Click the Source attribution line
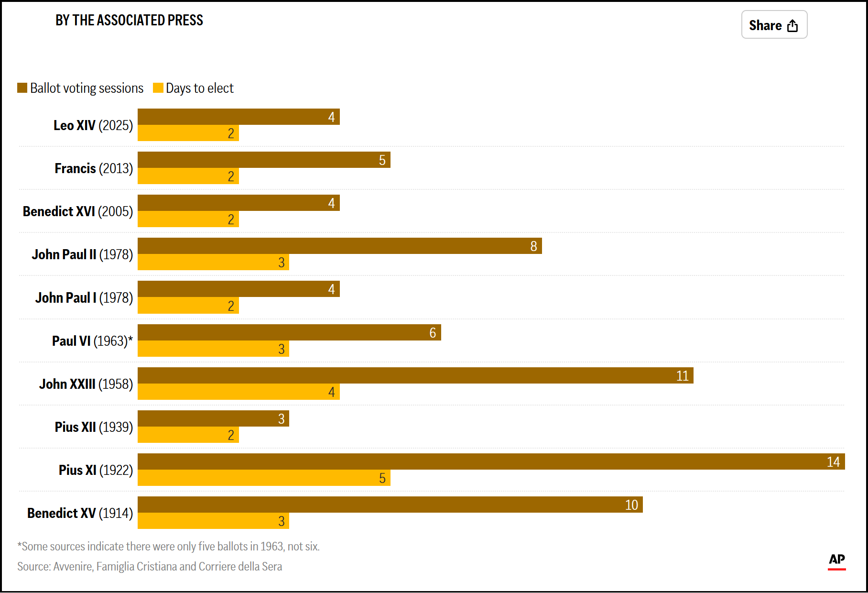868x593 pixels. click(150, 566)
